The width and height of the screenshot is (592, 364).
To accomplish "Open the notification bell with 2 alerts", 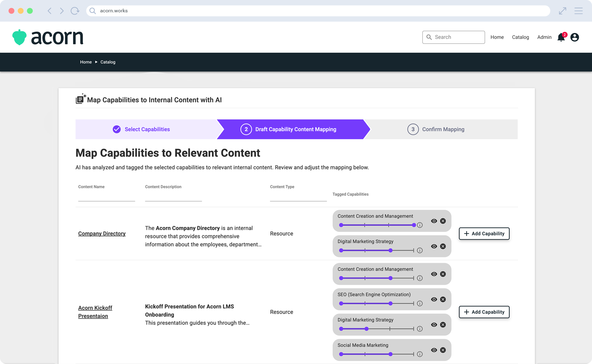I will point(561,37).
